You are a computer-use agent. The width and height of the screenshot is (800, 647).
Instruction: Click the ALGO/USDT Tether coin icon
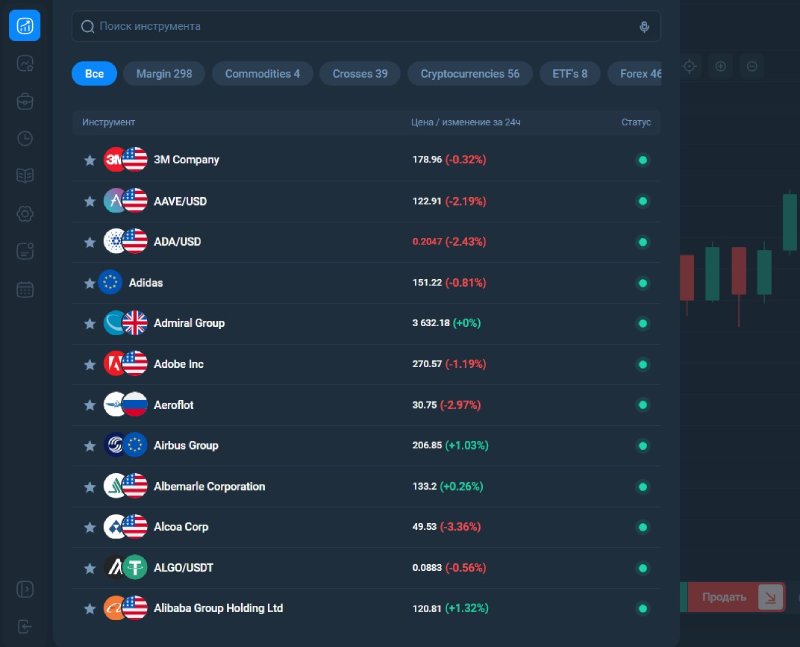click(x=135, y=567)
